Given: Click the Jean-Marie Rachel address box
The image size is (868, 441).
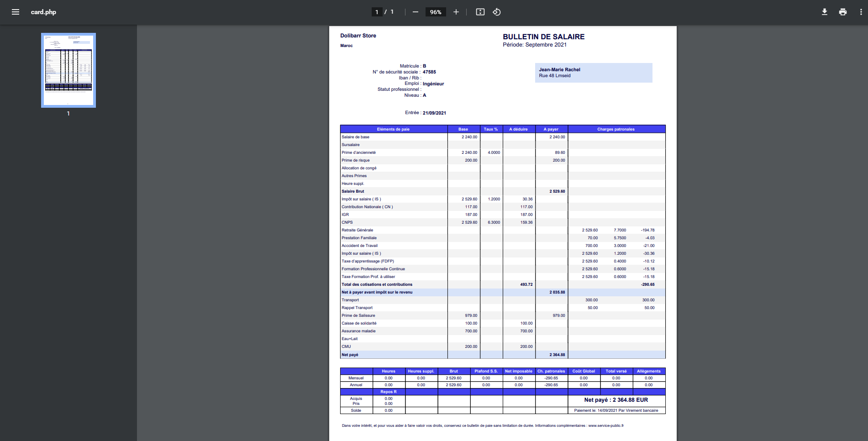Looking at the screenshot, I should pyautogui.click(x=593, y=73).
